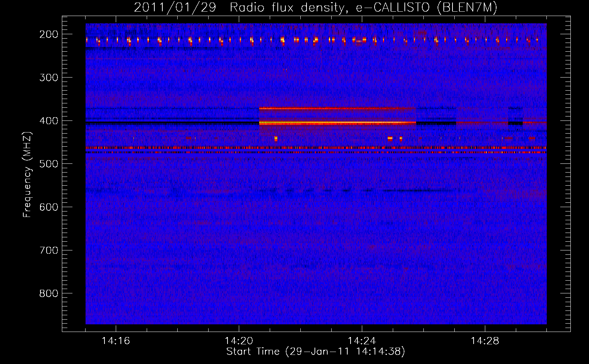Select the 400 frequency tick label
Viewport: 589px width, 364px height.
(49, 120)
